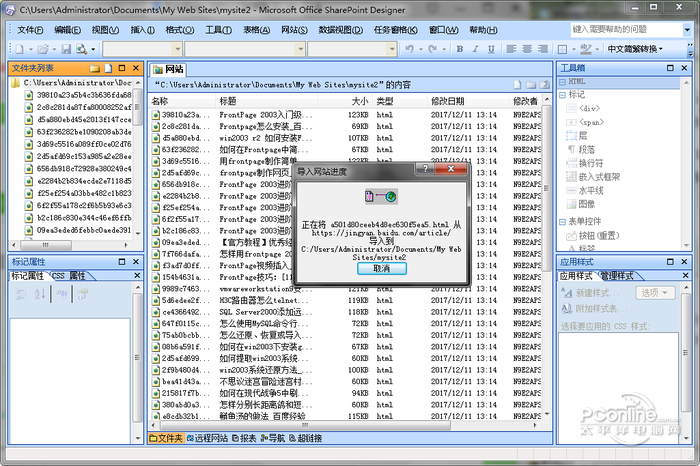Collapse the 表单控件 group in toolbox

pyautogui.click(x=562, y=222)
